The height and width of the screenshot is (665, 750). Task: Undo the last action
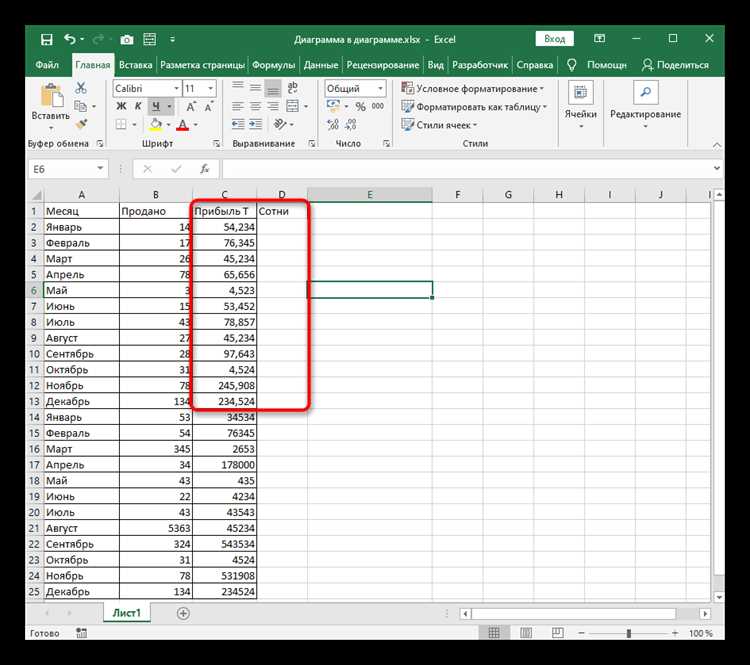click(70, 39)
